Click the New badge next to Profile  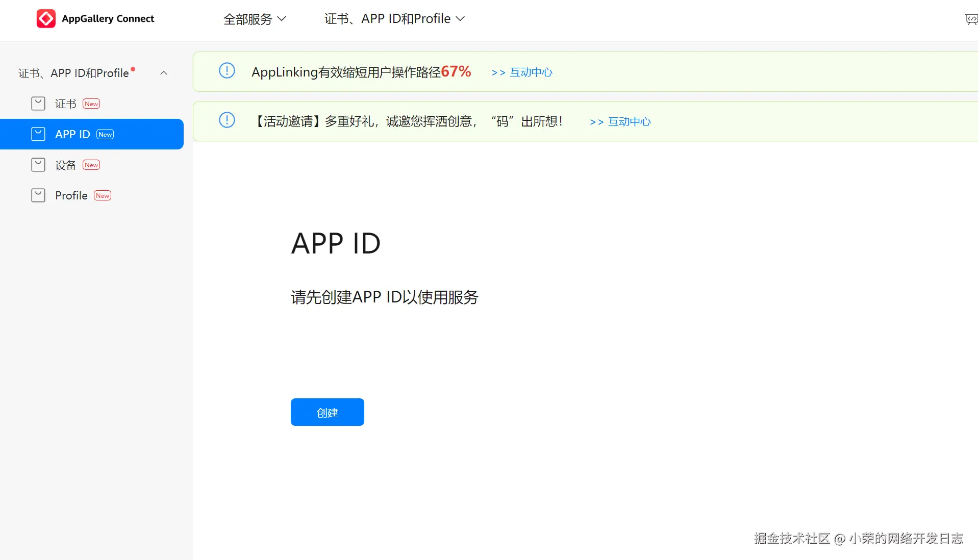103,195
